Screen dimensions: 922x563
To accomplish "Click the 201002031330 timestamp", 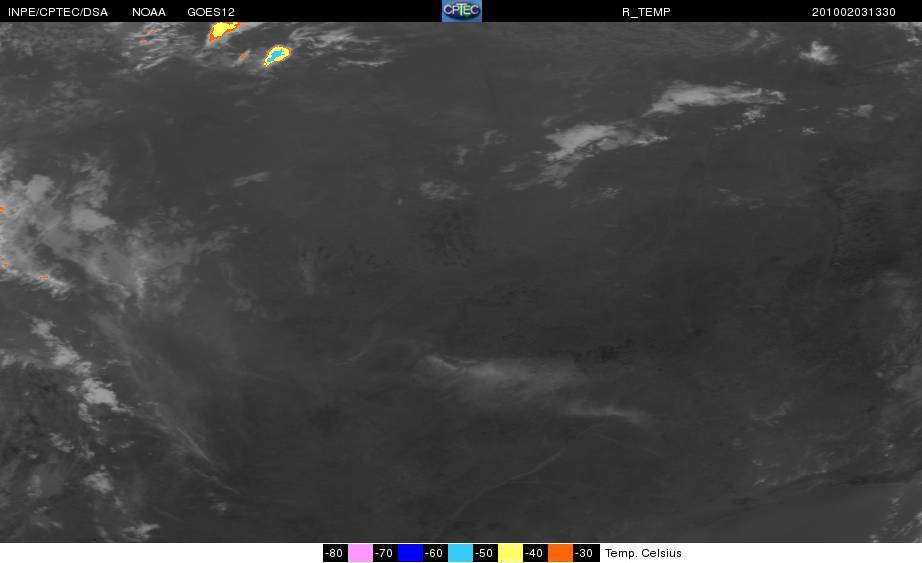I will click(854, 12).
